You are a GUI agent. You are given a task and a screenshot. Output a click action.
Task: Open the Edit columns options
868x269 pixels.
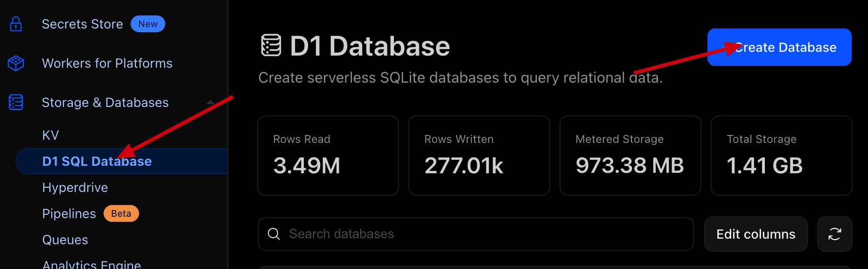[756, 234]
